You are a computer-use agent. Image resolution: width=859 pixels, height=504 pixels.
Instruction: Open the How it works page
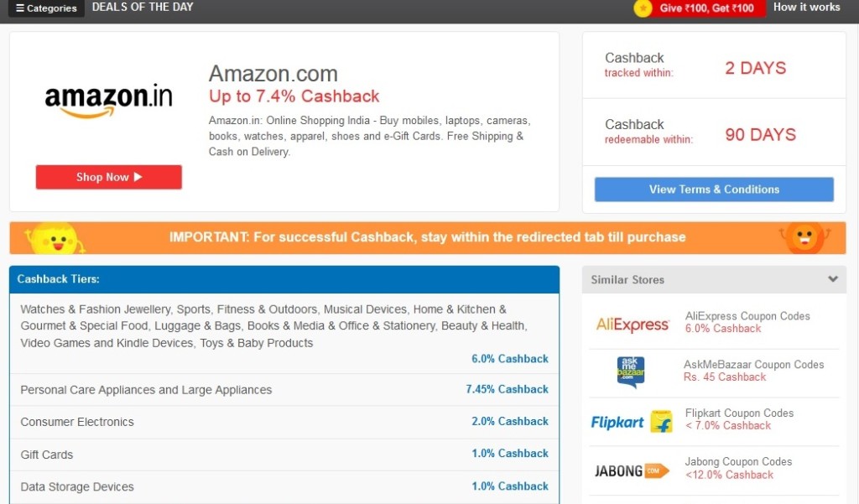806,7
